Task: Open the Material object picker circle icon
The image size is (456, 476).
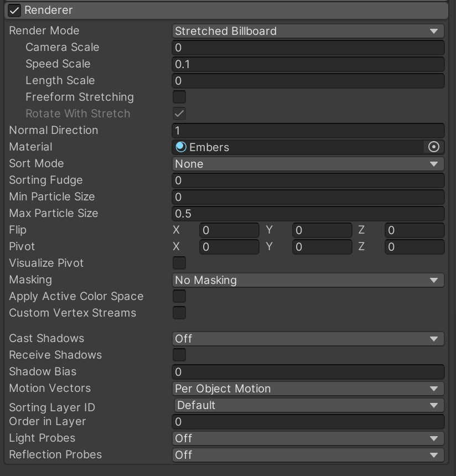Action: click(x=434, y=147)
